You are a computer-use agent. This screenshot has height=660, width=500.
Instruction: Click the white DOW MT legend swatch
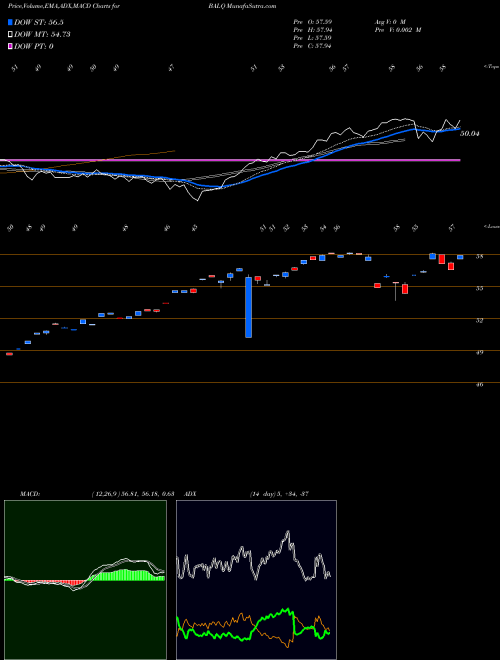click(10, 35)
